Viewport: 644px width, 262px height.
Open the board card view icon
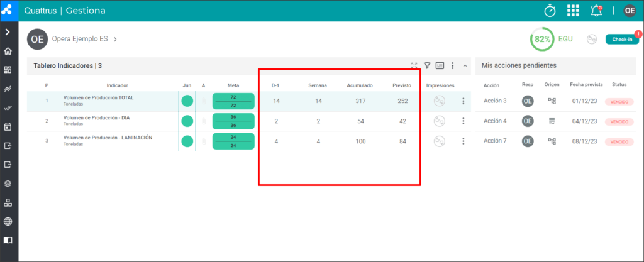tap(440, 65)
